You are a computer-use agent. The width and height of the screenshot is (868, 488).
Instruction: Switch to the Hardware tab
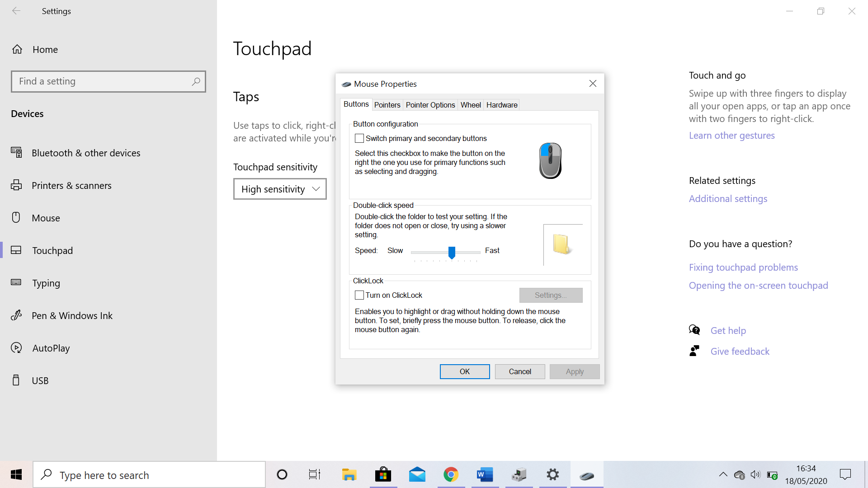[x=501, y=104]
